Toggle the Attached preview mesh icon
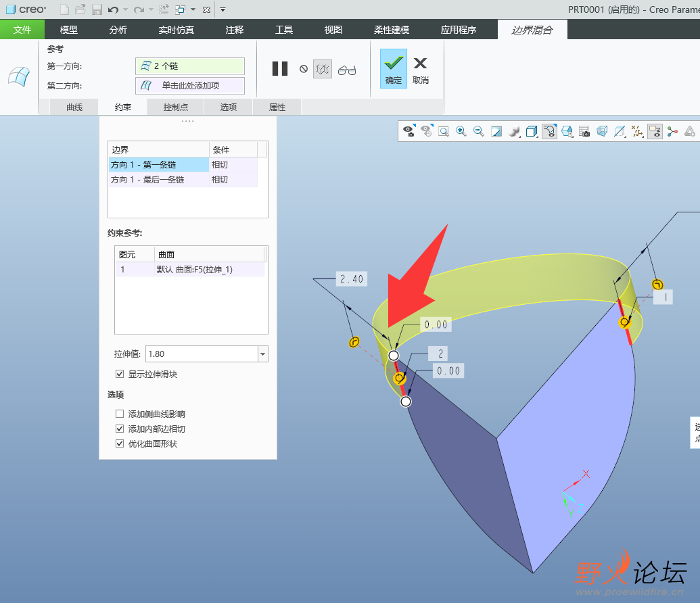 click(323, 69)
